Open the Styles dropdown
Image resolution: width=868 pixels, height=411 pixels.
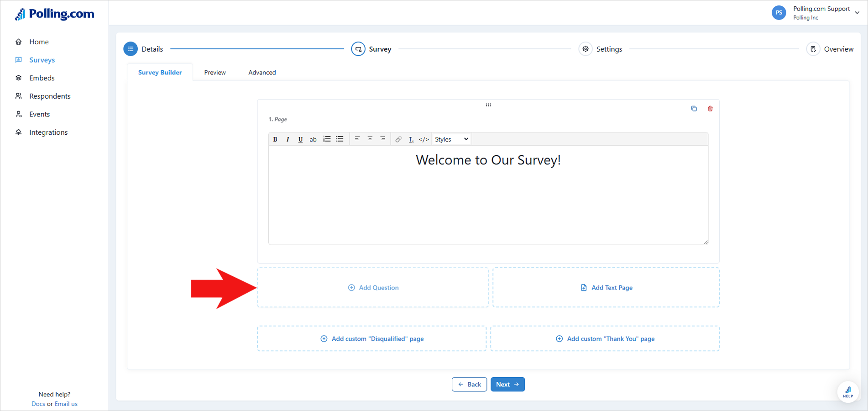pyautogui.click(x=452, y=139)
